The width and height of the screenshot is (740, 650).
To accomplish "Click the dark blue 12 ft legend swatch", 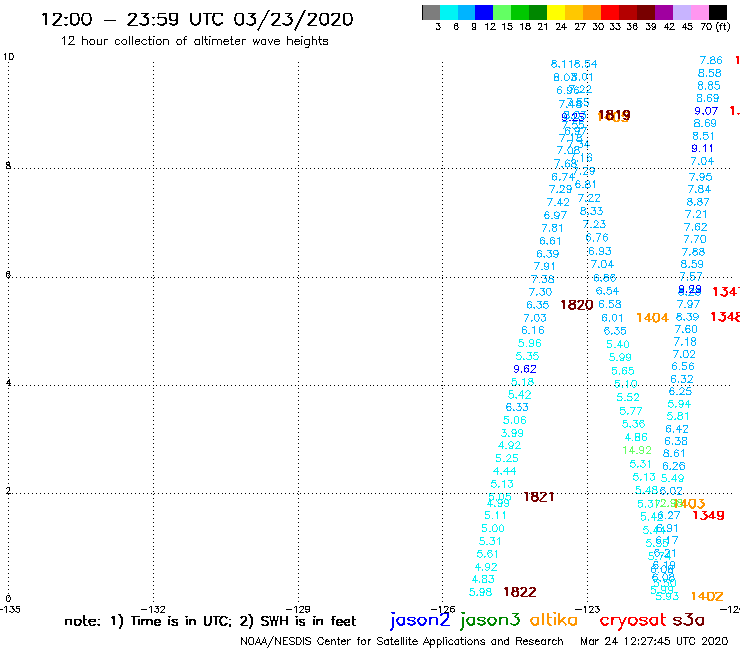I will pyautogui.click(x=484, y=12).
